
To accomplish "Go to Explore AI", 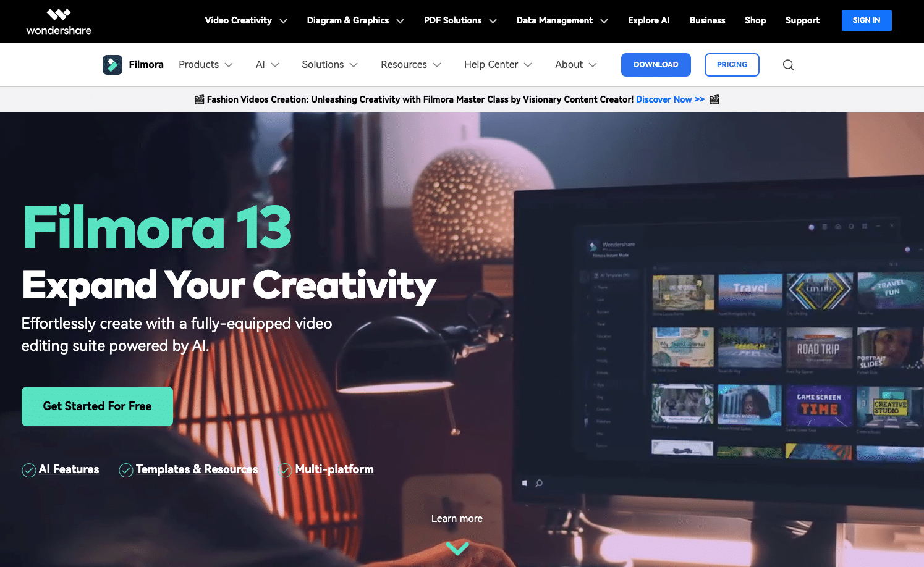I will [x=648, y=20].
